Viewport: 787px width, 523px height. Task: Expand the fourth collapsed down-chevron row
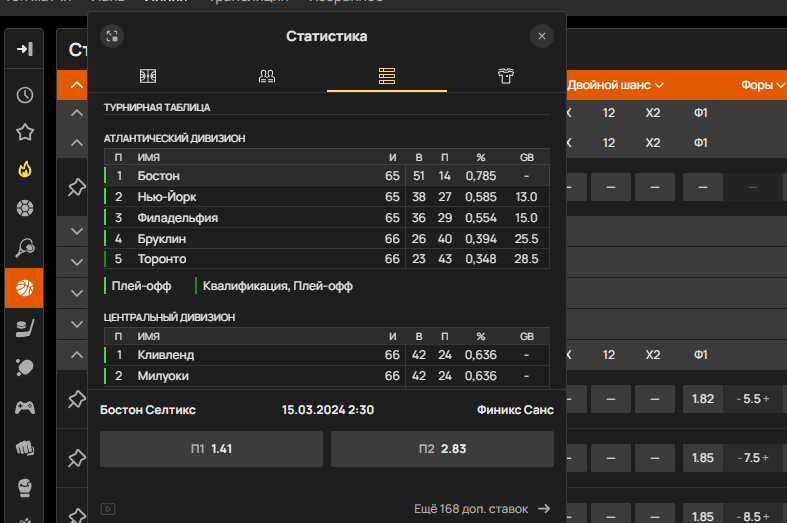coord(76,324)
